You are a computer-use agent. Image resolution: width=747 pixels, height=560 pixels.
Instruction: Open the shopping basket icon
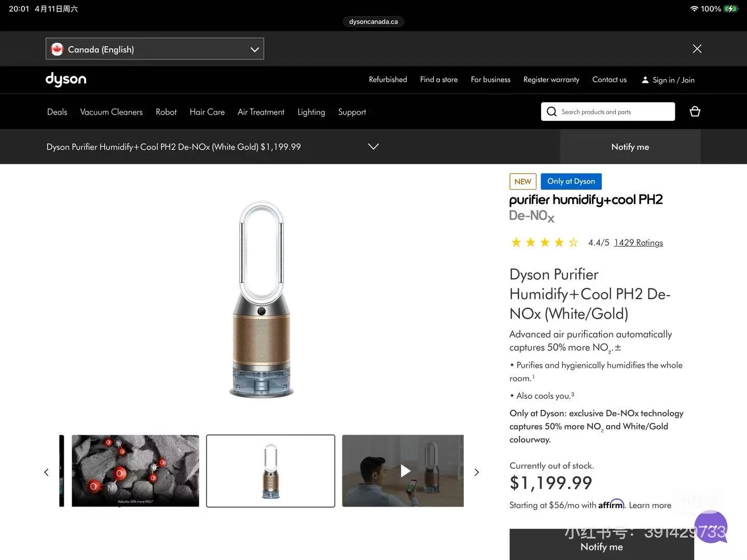coord(695,111)
